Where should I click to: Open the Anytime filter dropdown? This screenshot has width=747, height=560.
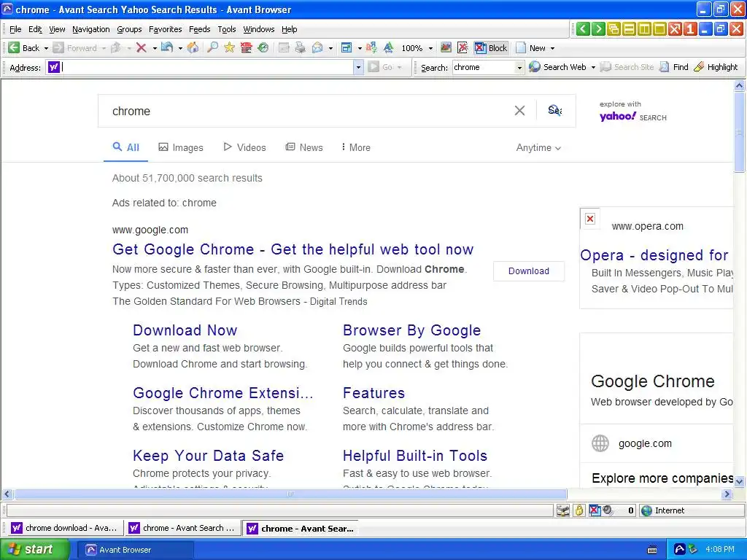pyautogui.click(x=538, y=147)
